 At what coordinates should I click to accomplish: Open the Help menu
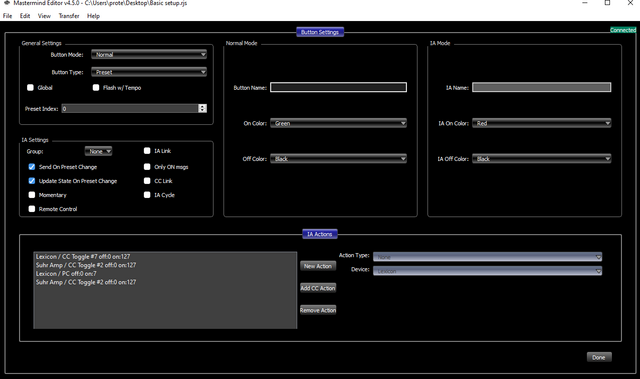pos(93,16)
